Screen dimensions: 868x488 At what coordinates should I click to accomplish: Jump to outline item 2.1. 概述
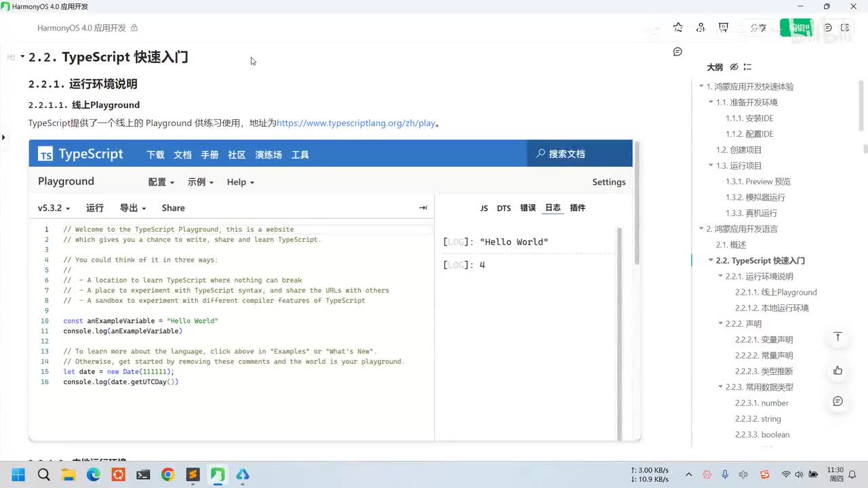coord(731,245)
